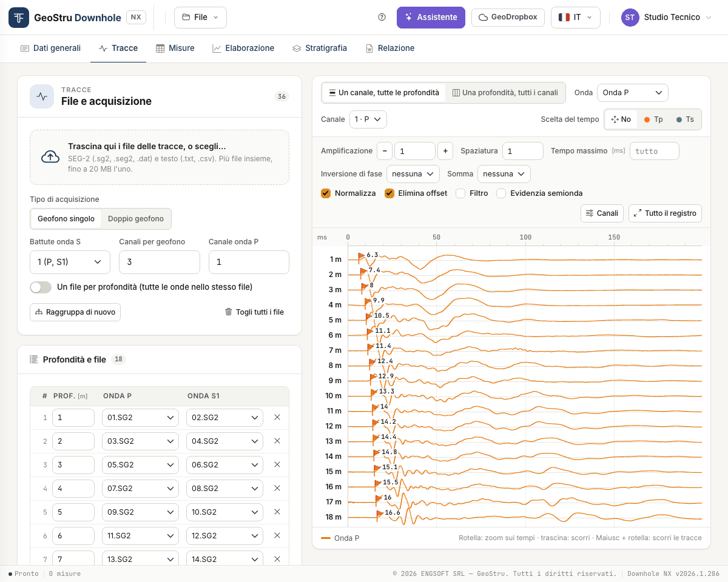The width and height of the screenshot is (728, 582).
Task: Enable the Filtro checkbox
Action: tap(460, 193)
